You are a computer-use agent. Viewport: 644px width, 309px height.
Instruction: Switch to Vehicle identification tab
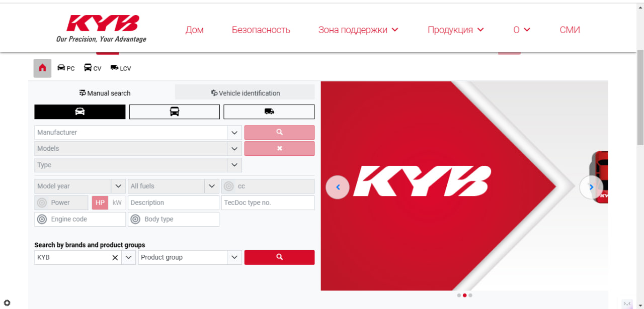pos(245,93)
